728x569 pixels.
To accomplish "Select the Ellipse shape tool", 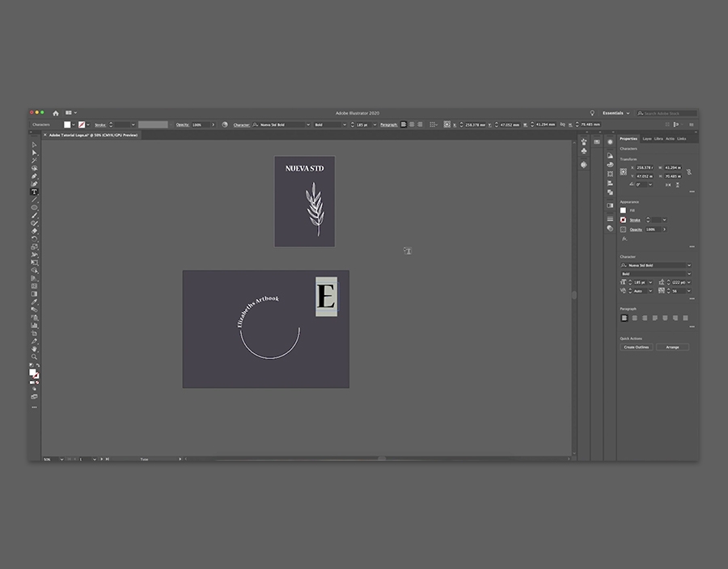I will [x=34, y=208].
